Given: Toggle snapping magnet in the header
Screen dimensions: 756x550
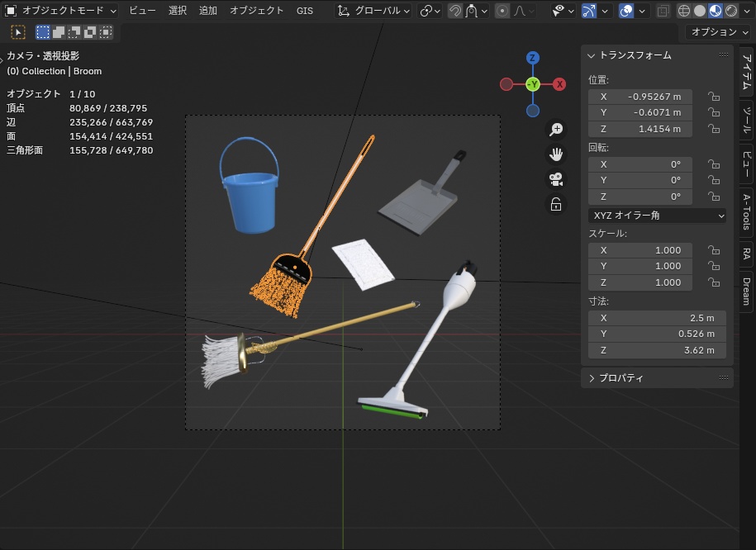Looking at the screenshot, I should pyautogui.click(x=454, y=11).
